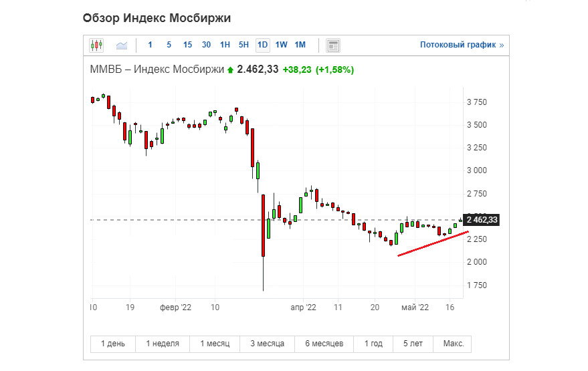
Task: Choose the 6 месяцев range
Action: click(324, 344)
